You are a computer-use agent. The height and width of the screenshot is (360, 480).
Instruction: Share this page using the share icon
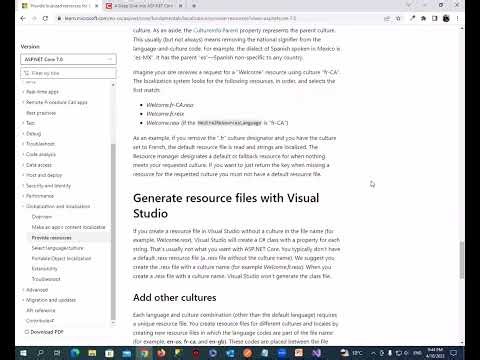(387, 19)
